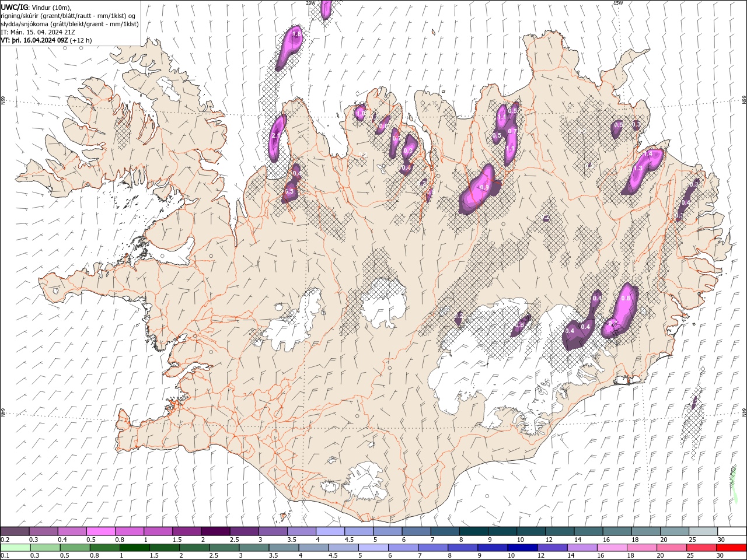The height and width of the screenshot is (560, 747).
Task: Click the 4–4.5 pale lavender upper legend swatch
Action: click(330, 531)
